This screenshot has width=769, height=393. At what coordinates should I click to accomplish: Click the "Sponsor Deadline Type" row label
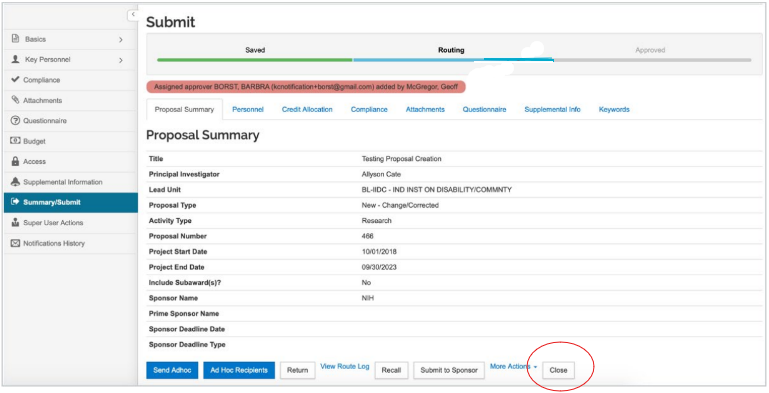[x=187, y=344]
